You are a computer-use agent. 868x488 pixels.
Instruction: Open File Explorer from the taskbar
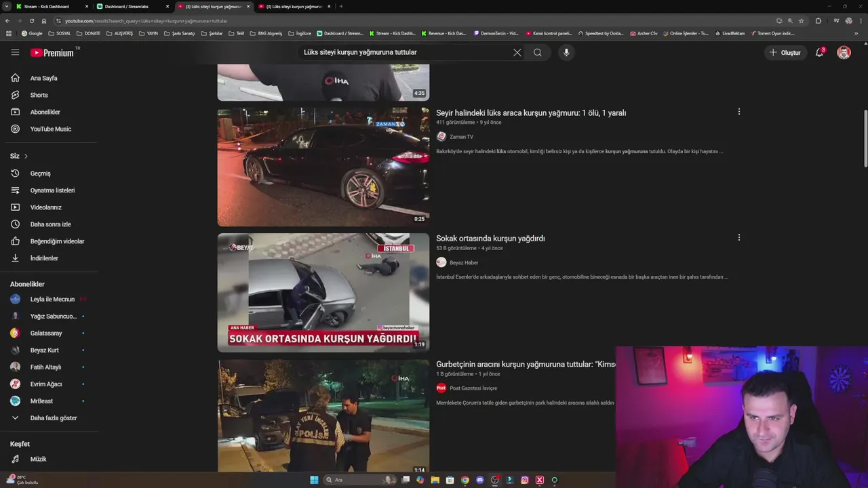(x=435, y=480)
